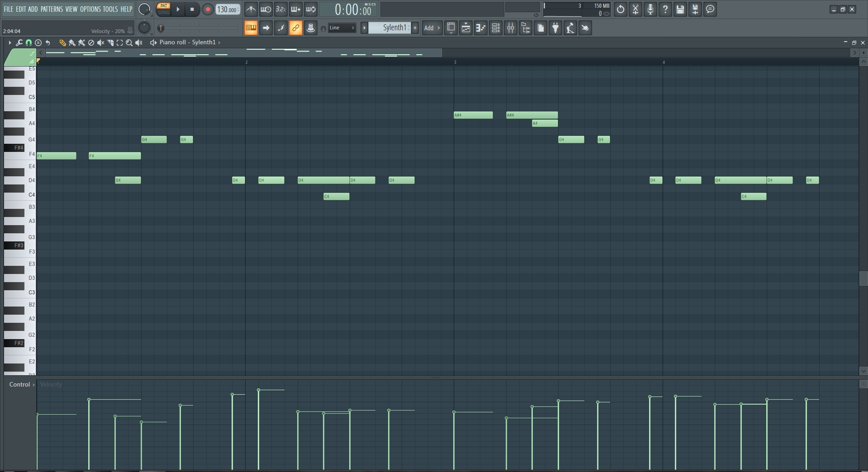Select the Zoom magnifier tool in piano roll
This screenshot has height=472, width=868.
click(x=129, y=42)
